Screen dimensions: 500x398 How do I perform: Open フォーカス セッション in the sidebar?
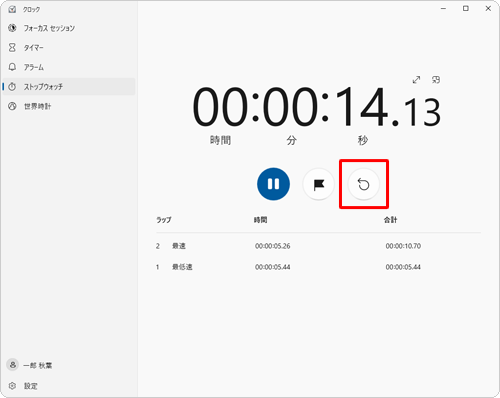[68, 28]
